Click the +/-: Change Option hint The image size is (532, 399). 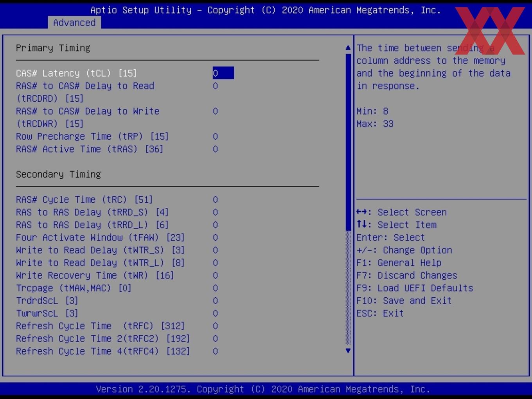[404, 250]
